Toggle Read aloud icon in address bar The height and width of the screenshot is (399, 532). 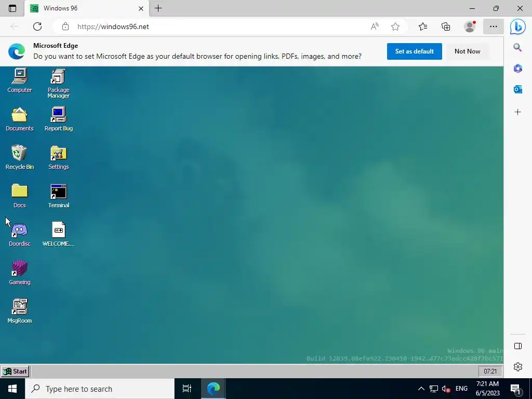[x=375, y=26]
